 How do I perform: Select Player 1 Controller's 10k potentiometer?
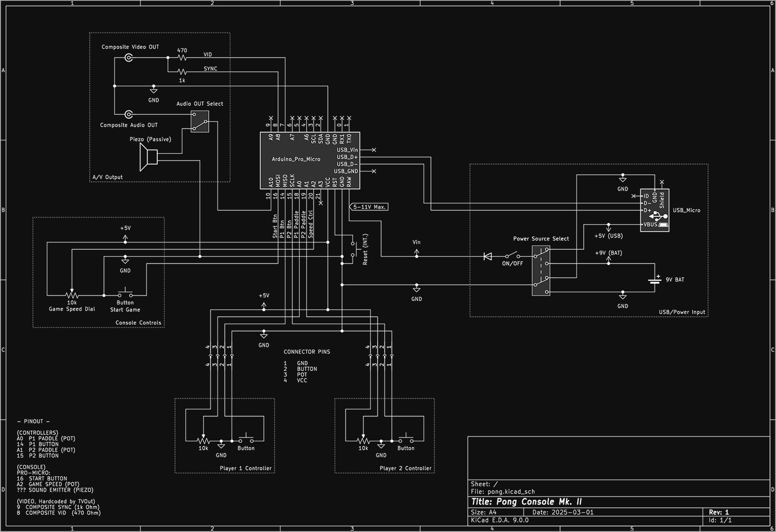coord(203,440)
